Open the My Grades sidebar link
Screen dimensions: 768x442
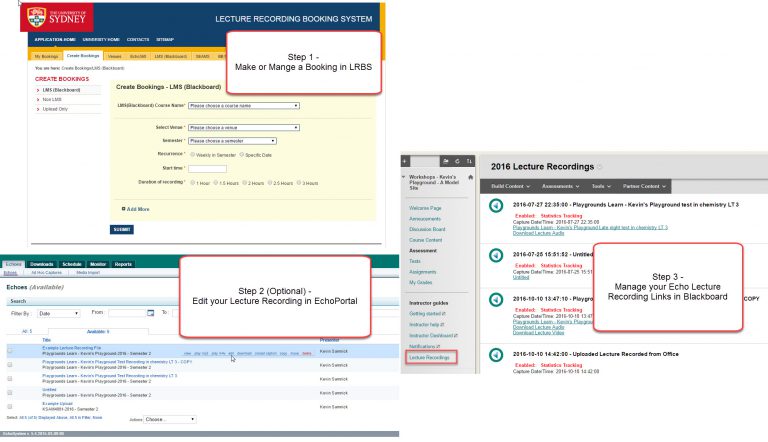click(x=420, y=283)
